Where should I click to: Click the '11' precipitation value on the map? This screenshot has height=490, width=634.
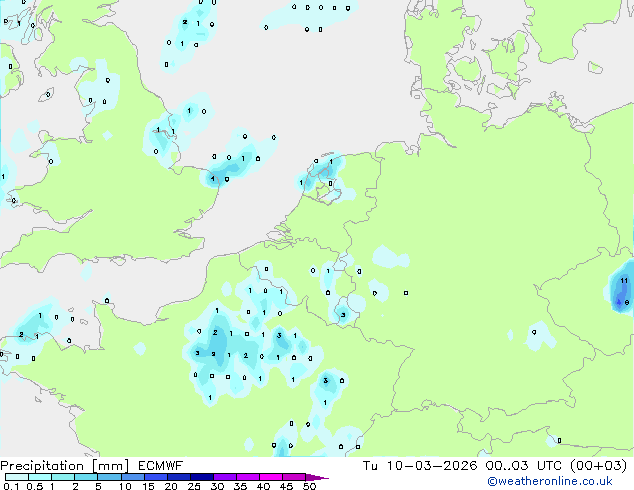pyautogui.click(x=624, y=281)
